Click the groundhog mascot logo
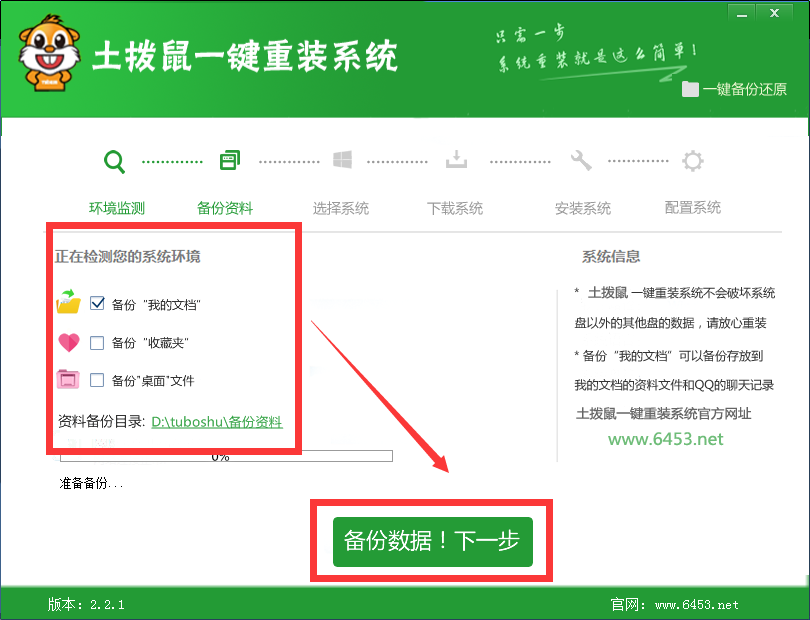Image resolution: width=810 pixels, height=620 pixels. click(x=48, y=57)
